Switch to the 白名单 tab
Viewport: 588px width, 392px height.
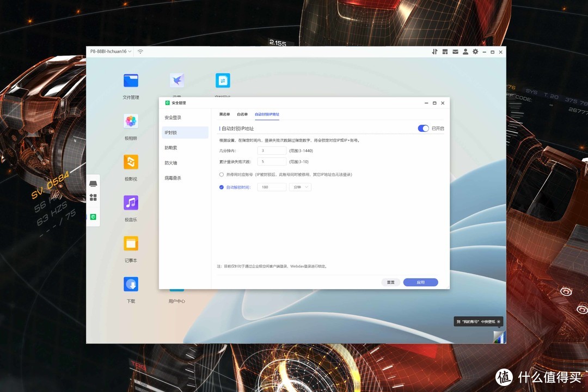[242, 114]
